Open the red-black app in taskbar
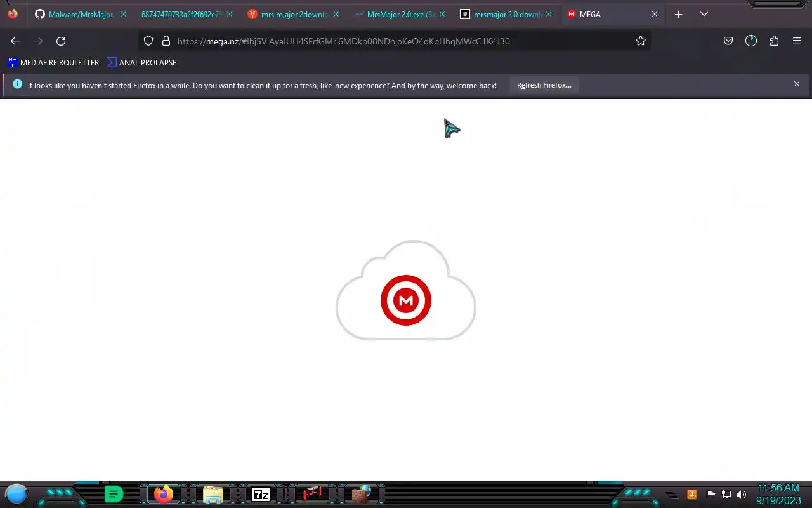 tap(312, 493)
